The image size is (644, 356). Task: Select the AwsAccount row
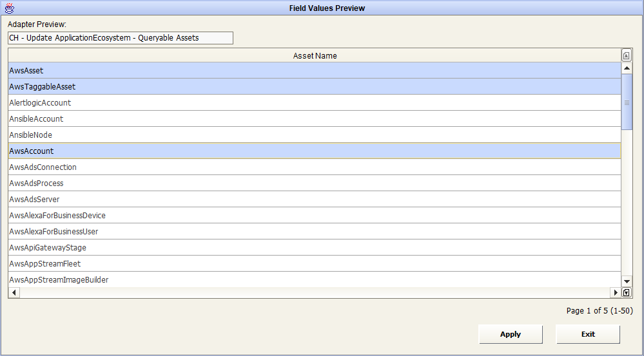pyautogui.click(x=315, y=151)
